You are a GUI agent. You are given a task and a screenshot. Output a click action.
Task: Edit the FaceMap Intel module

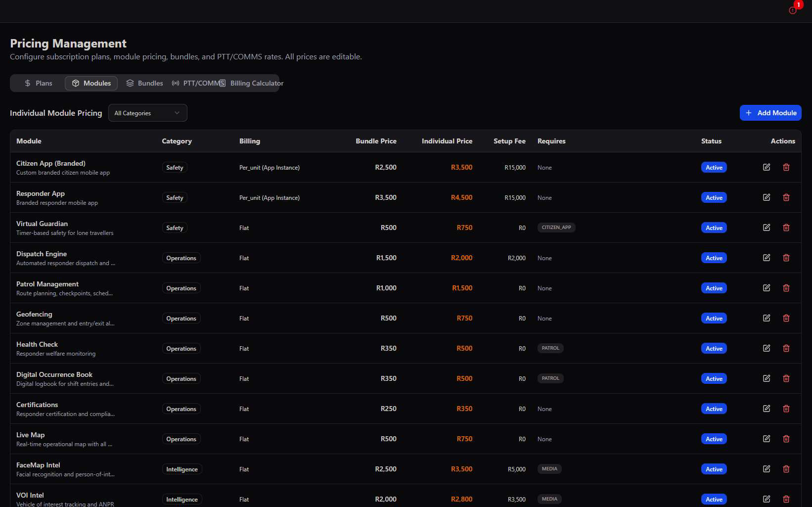[x=767, y=469]
